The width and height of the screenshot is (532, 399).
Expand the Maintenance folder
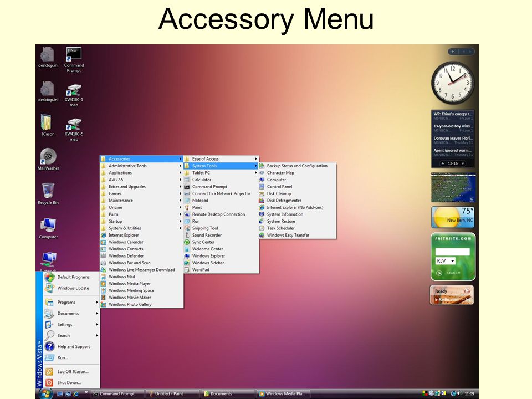141,201
